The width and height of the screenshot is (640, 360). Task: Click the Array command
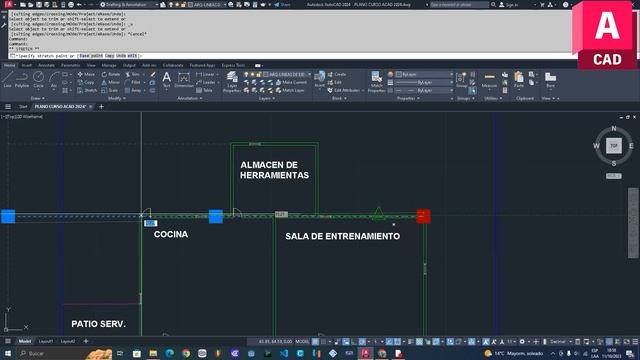pos(133,90)
